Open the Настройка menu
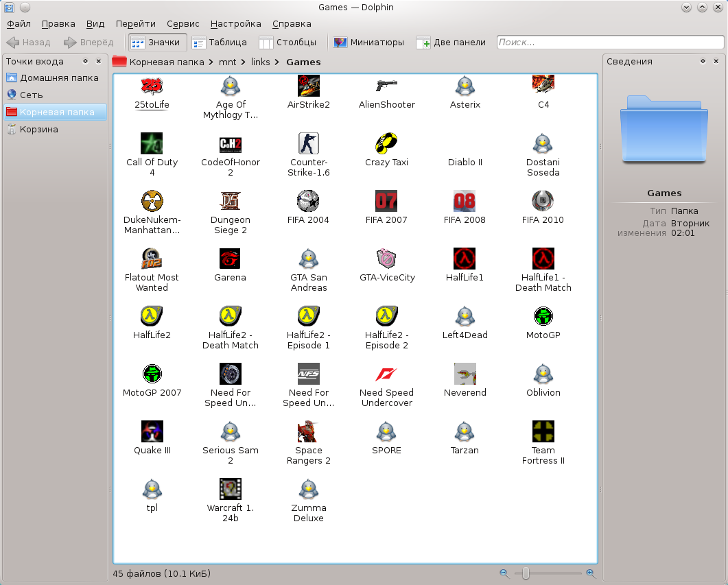 236,23
